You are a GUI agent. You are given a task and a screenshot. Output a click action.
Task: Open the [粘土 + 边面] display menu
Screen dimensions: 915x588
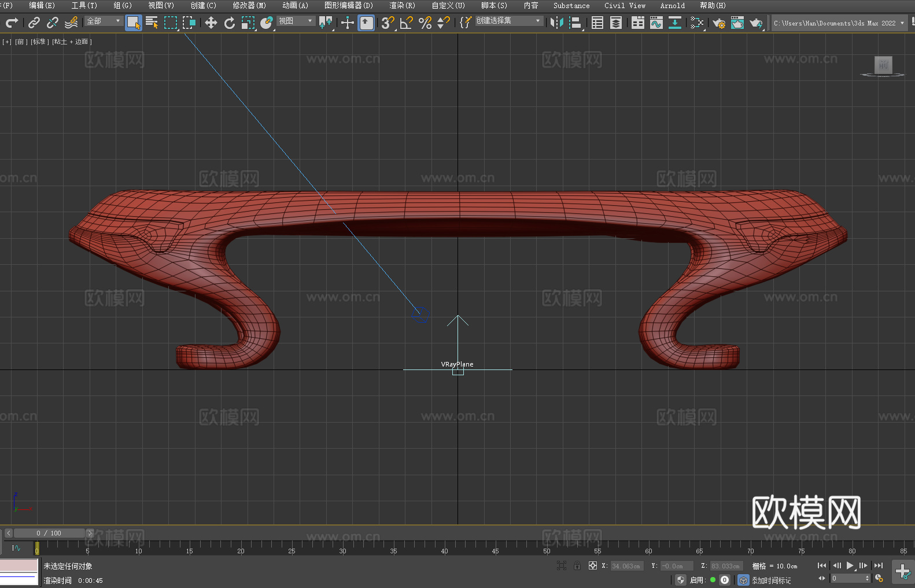pos(72,42)
